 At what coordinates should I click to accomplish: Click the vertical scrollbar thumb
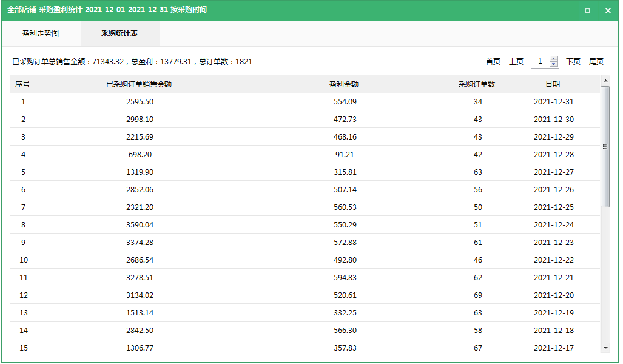605,147
